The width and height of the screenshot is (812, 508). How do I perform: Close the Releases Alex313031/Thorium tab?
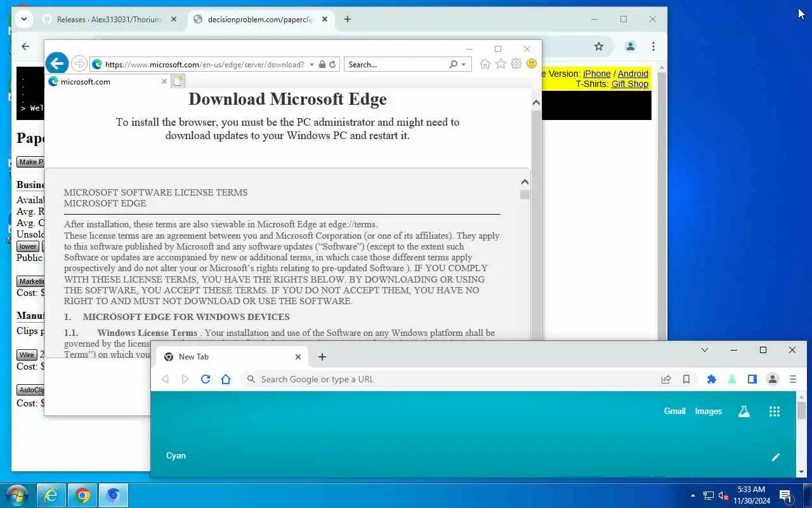[174, 19]
